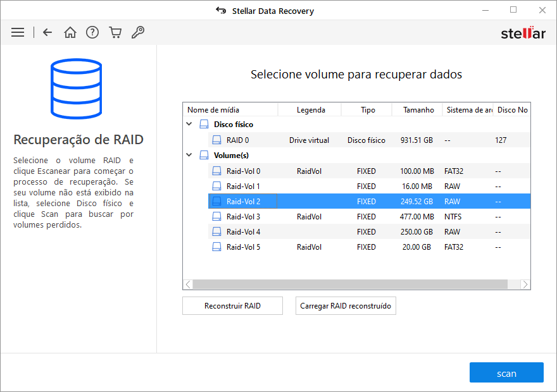Image resolution: width=557 pixels, height=392 pixels.
Task: Click the Raid-Vol 0 drive icon
Action: tap(216, 171)
